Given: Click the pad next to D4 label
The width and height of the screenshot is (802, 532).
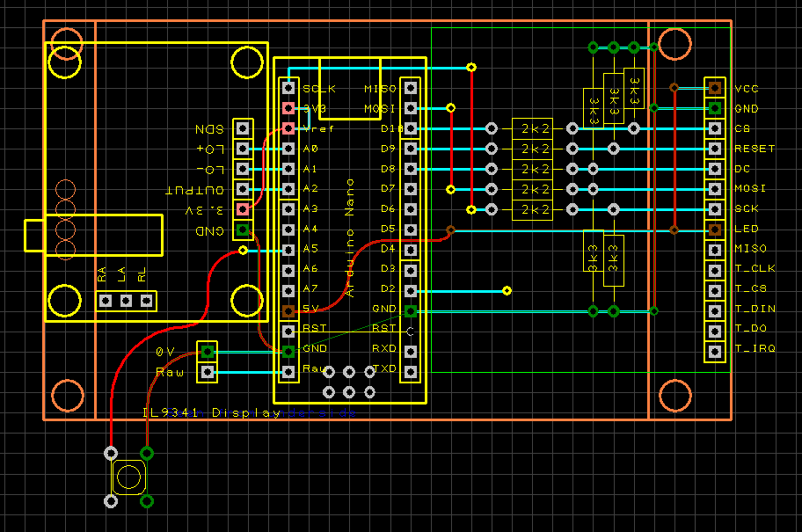Looking at the screenshot, I should click(x=411, y=250).
